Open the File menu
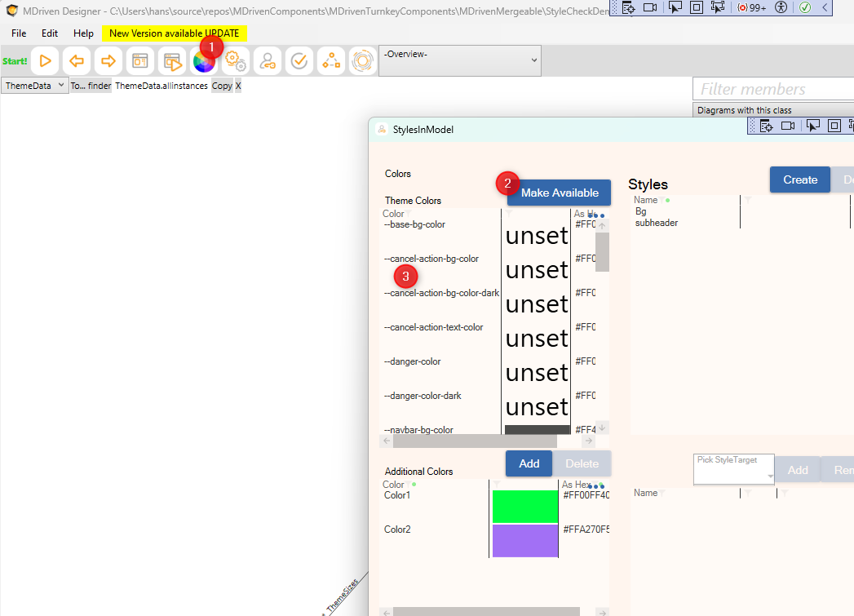Image resolution: width=854 pixels, height=616 pixels. click(19, 33)
